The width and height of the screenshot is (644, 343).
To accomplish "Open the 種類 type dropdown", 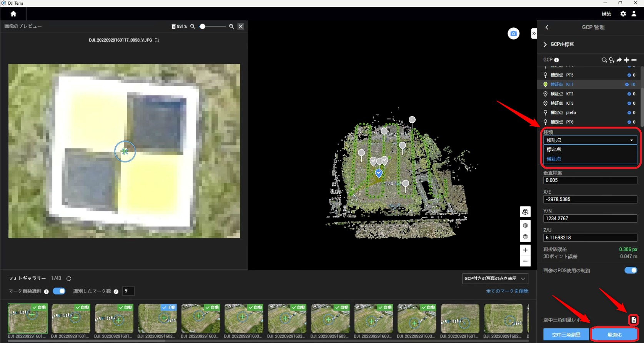I will pos(590,140).
